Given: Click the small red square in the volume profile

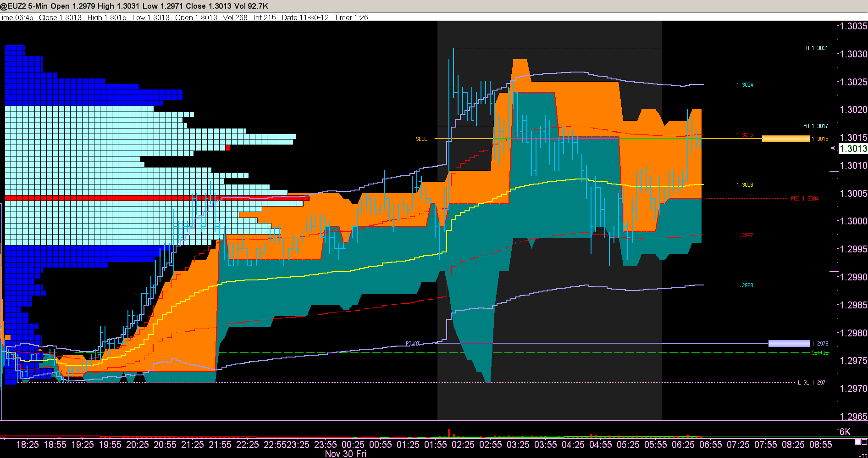Looking at the screenshot, I should 227,147.
